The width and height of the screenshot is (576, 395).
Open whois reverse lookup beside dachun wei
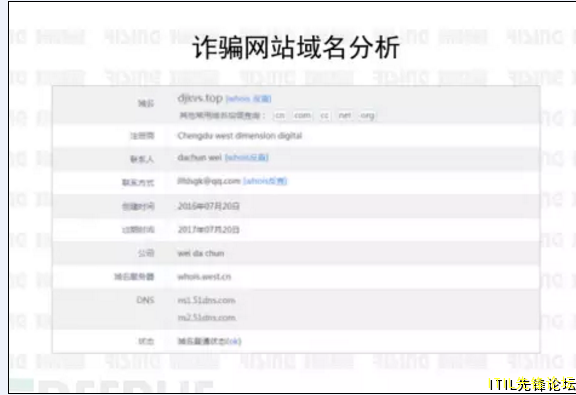(x=246, y=158)
